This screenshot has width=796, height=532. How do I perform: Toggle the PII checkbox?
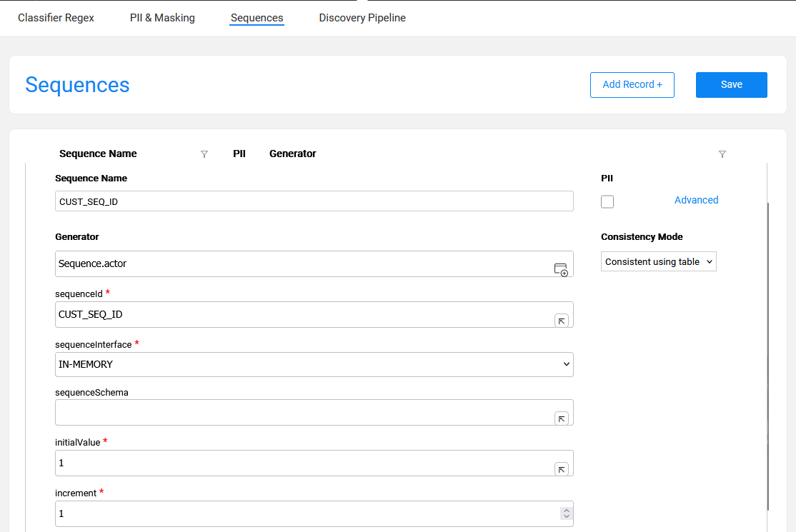(607, 201)
